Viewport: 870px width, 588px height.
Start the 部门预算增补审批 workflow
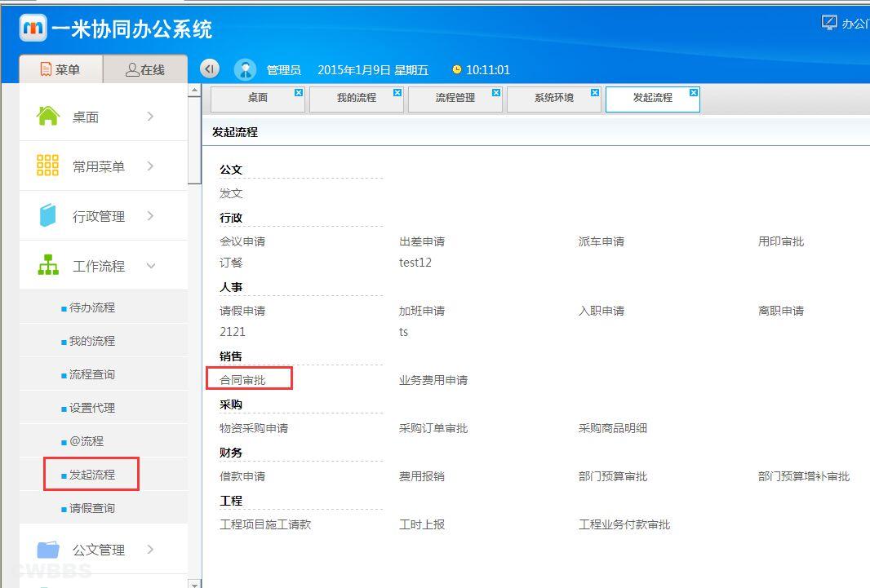(x=804, y=476)
